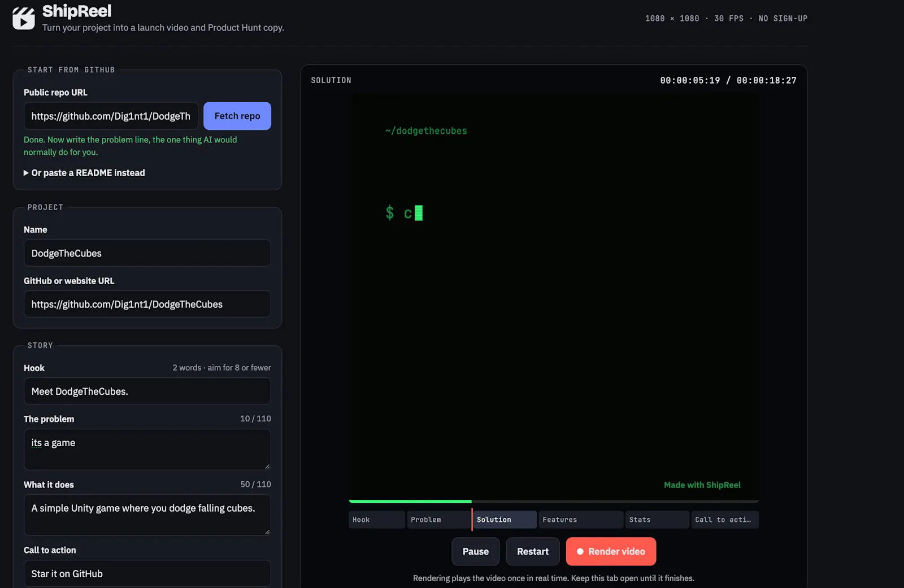Screen dimensions: 904x588
Task: Click into The problem textarea
Action: [x=147, y=450]
